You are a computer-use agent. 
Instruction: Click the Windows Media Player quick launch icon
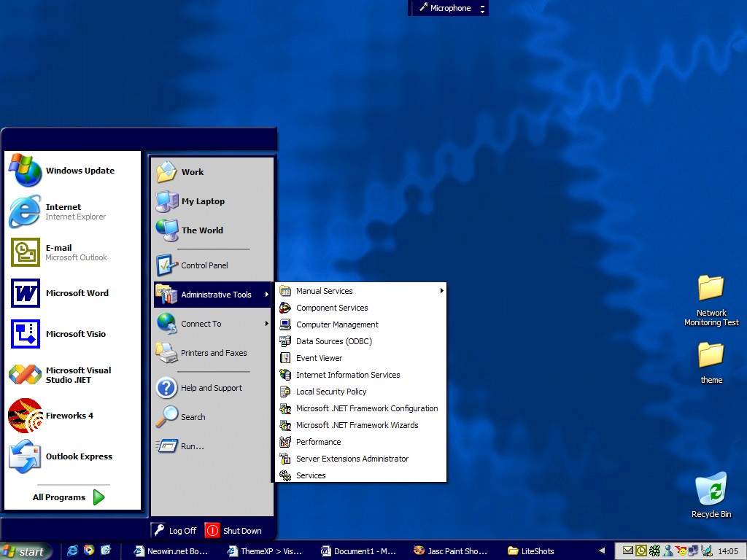click(x=89, y=551)
